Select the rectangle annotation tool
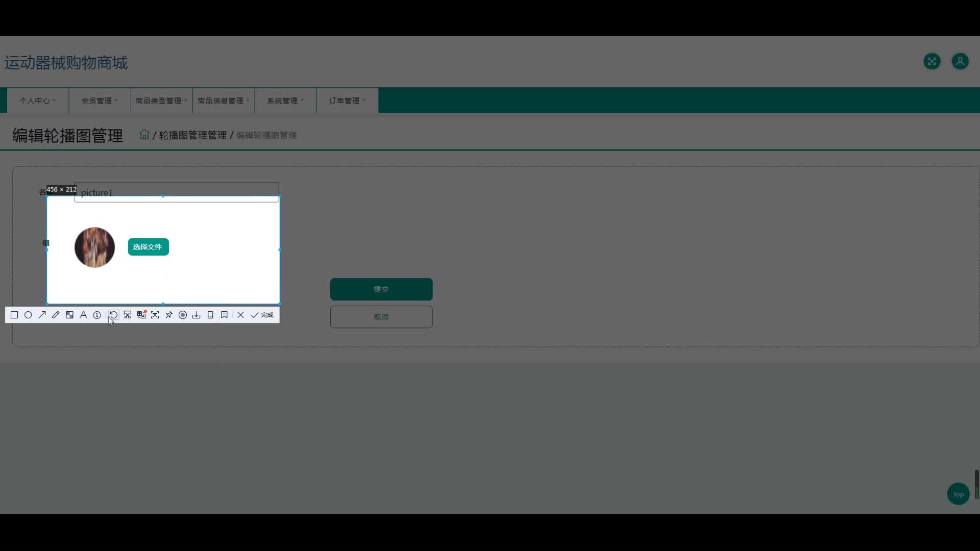980x551 pixels. (x=14, y=315)
